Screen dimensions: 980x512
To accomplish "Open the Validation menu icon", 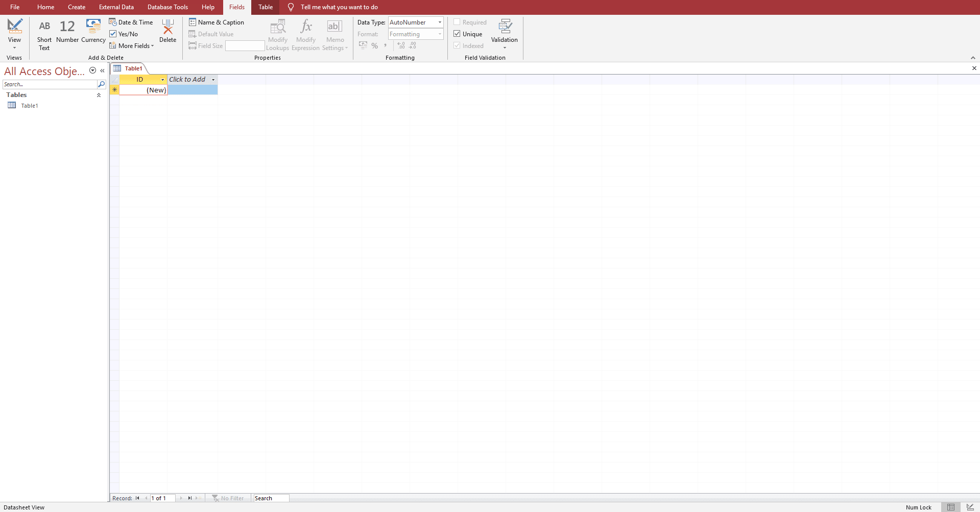I will pos(505,27).
